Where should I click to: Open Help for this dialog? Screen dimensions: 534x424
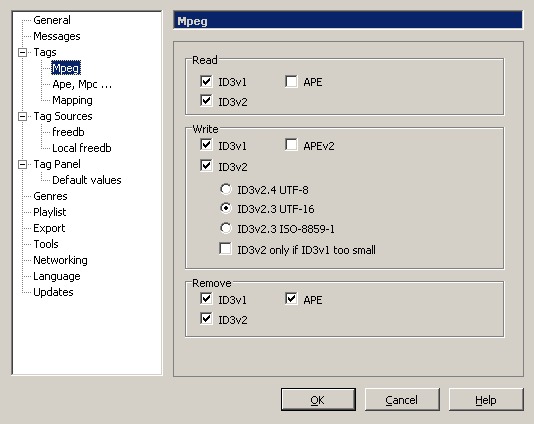(486, 399)
